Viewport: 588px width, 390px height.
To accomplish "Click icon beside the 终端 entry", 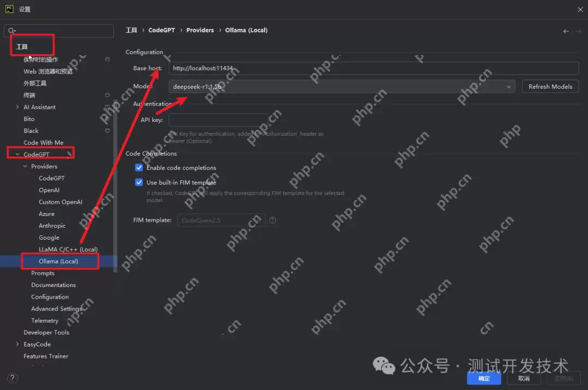I will click(107, 95).
